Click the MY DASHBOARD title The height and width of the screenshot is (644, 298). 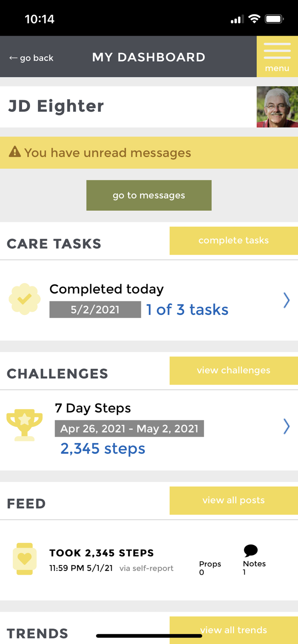tap(148, 57)
